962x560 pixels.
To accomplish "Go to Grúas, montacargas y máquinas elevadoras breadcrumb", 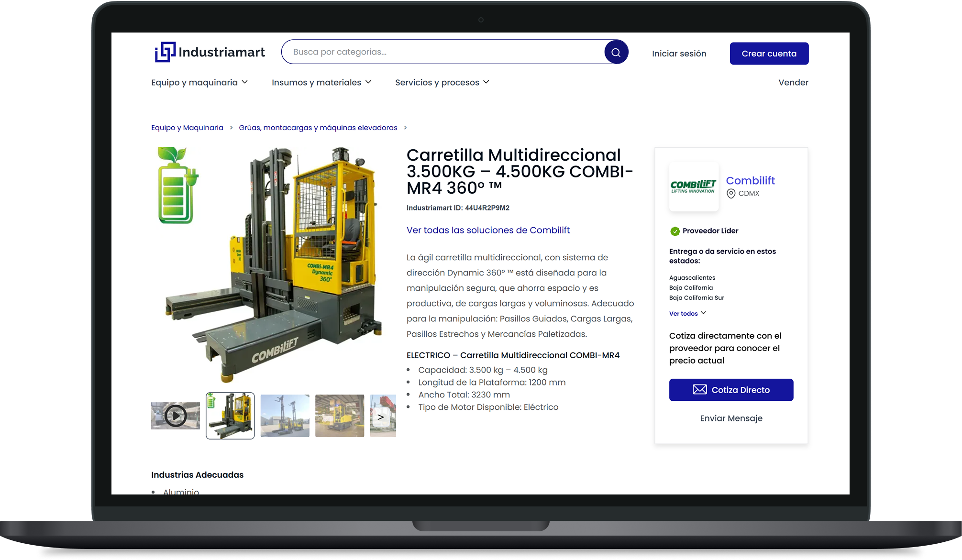I will [318, 128].
